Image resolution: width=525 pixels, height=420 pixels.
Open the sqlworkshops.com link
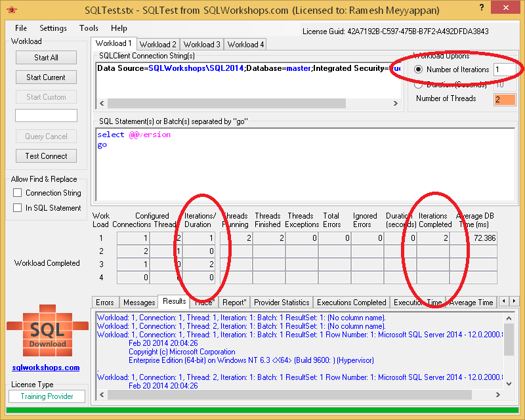pos(46,367)
